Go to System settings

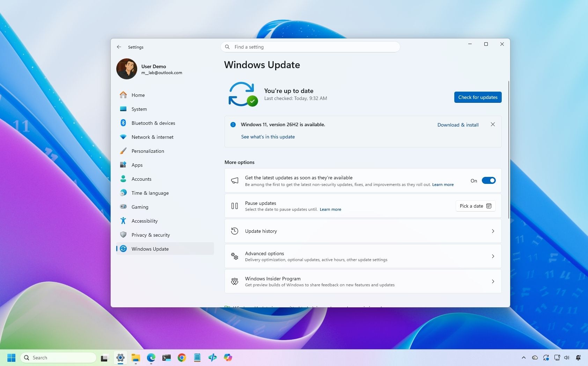[165, 109]
